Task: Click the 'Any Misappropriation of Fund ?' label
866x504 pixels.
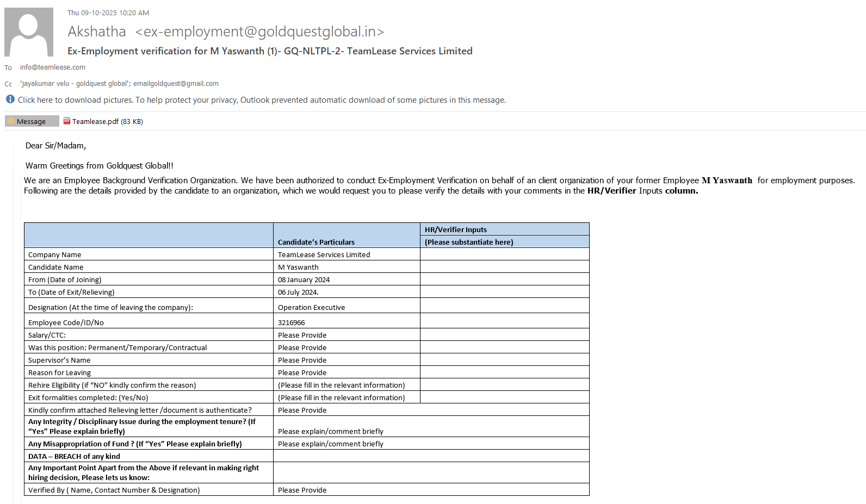Action: click(x=135, y=444)
